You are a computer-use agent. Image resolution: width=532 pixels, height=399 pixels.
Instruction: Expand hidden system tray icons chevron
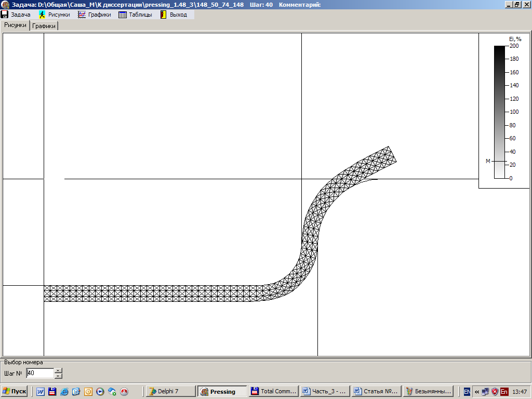coord(477,391)
